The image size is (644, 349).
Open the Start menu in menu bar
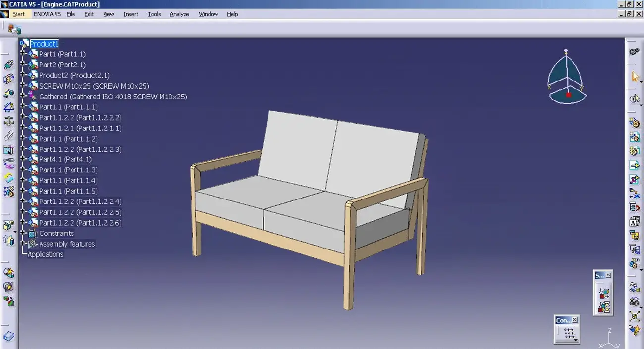point(18,14)
